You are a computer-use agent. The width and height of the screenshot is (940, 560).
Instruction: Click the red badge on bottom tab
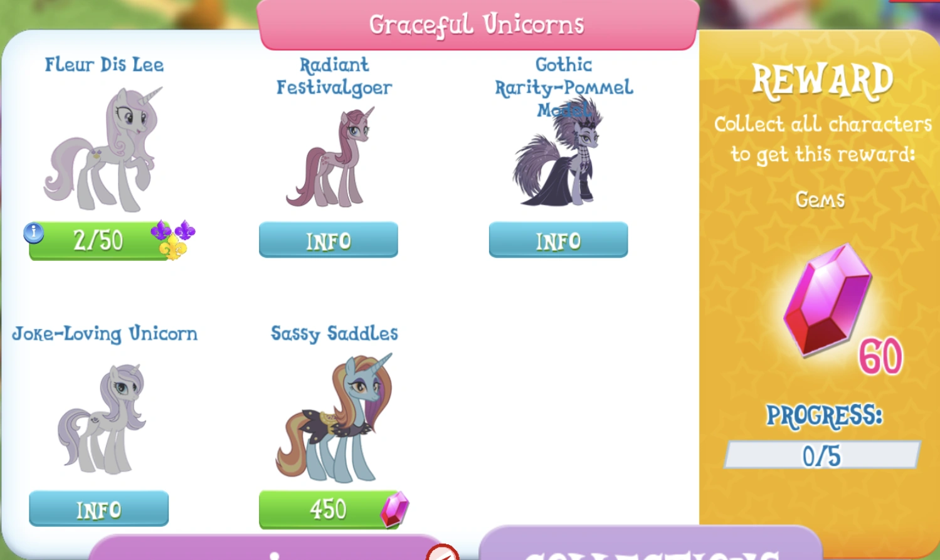(x=443, y=552)
